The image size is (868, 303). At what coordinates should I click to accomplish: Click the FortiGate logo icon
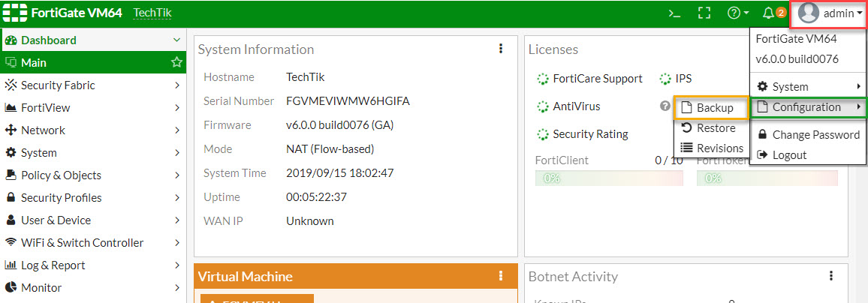16,13
